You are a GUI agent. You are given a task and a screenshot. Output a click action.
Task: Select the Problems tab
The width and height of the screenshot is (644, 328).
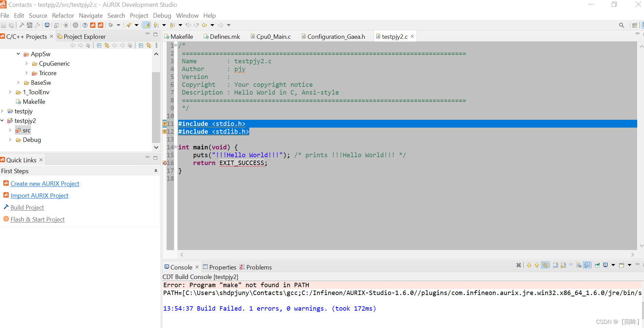pyautogui.click(x=258, y=267)
